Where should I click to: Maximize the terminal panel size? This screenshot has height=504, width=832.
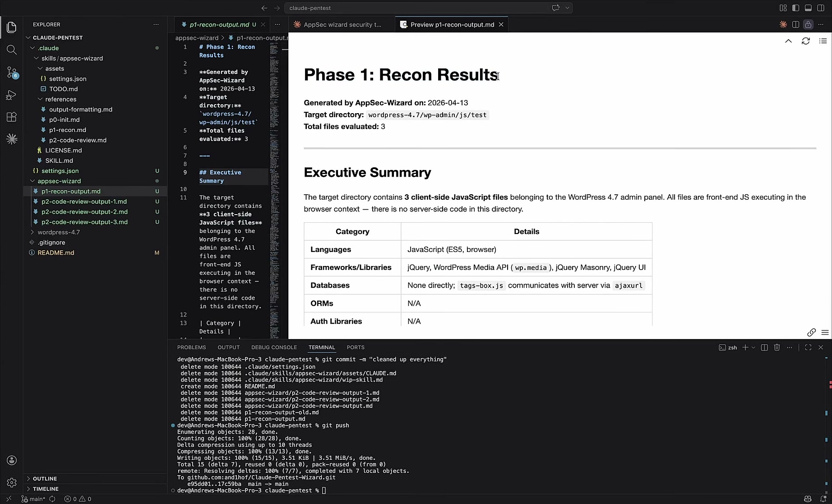[x=808, y=348]
